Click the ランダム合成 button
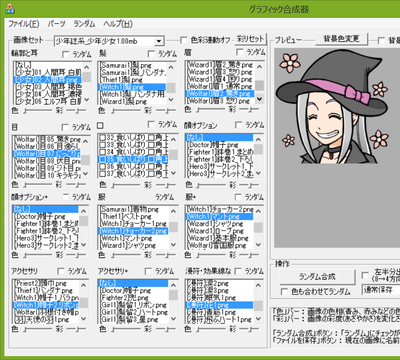 317,277
